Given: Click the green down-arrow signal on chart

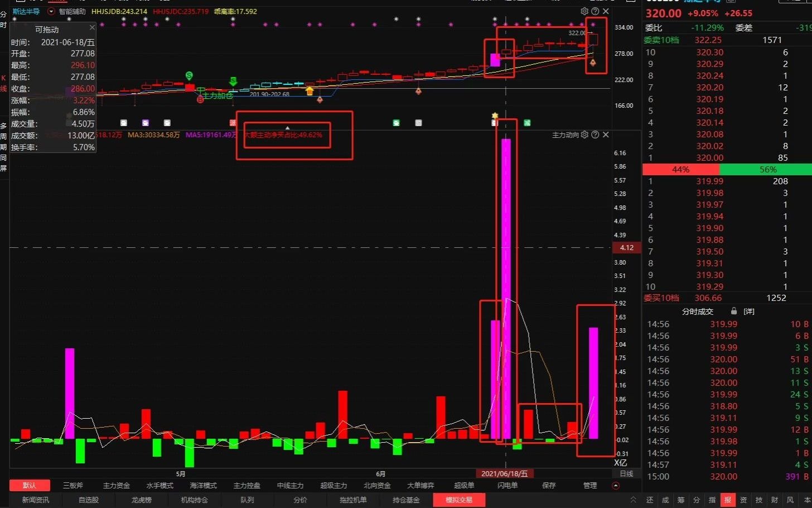Looking at the screenshot, I should click(233, 82).
